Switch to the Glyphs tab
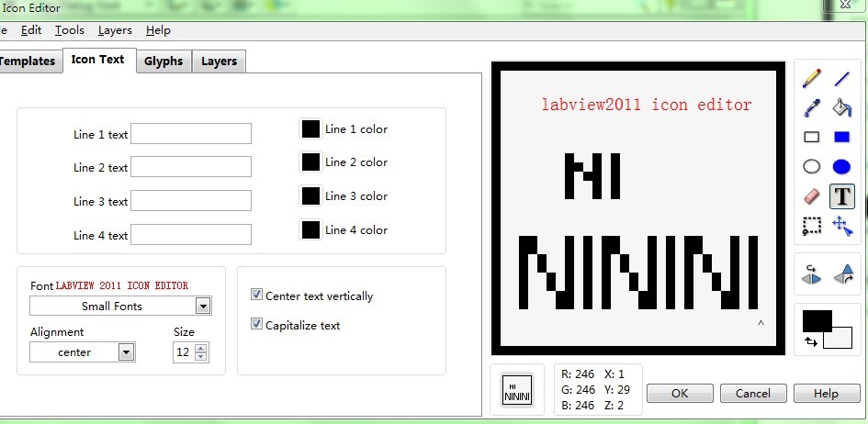The height and width of the screenshot is (424, 868). 163,61
